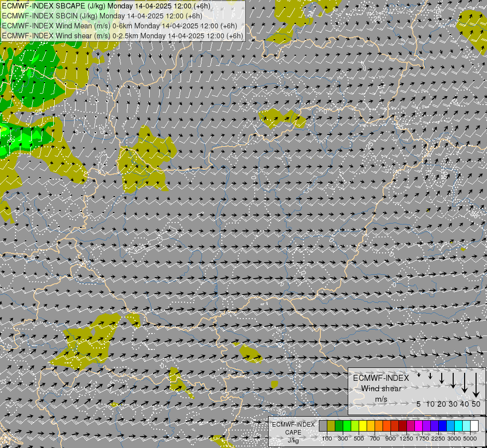This screenshot has height=448, width=487.
Task: Click the "J/kg" unit in CAPE legend
Action: (293, 441)
